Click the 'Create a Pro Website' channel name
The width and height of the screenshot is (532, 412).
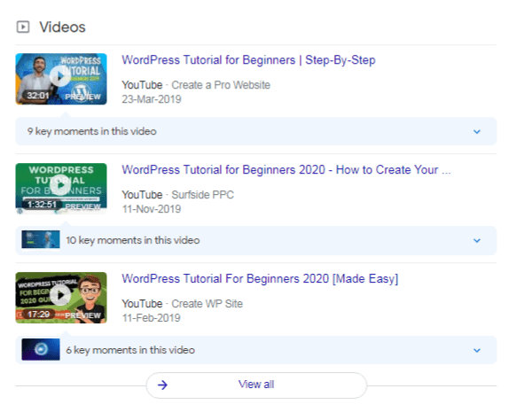tap(221, 85)
